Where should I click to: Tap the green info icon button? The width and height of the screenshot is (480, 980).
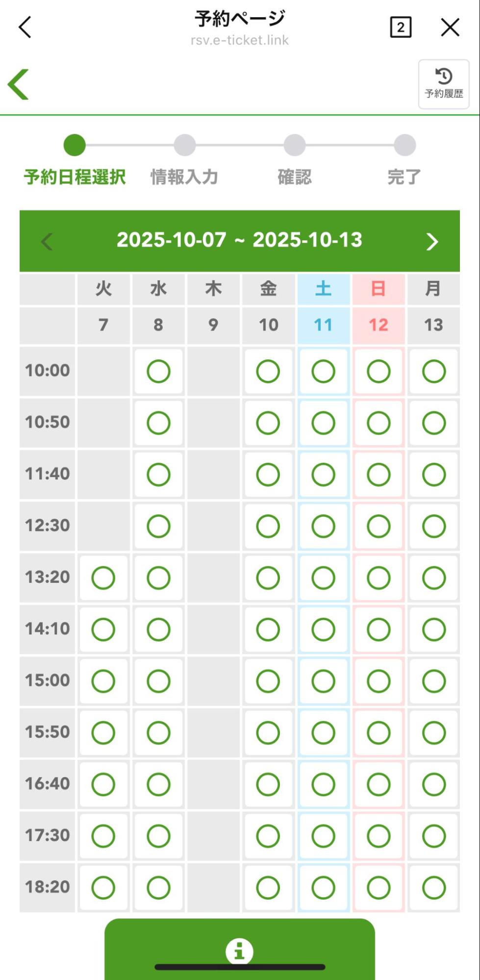click(239, 951)
